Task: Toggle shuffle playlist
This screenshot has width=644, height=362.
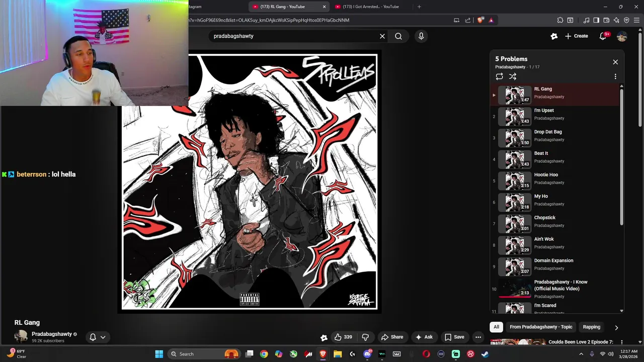Action: tap(512, 76)
